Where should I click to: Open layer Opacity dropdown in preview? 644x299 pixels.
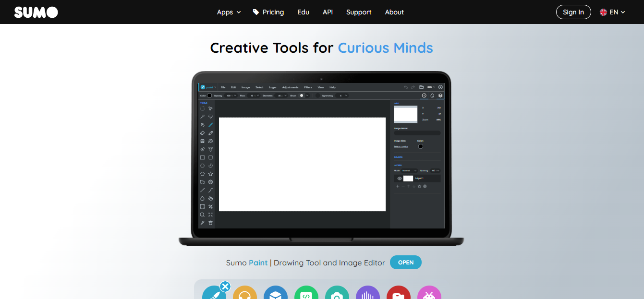click(435, 170)
